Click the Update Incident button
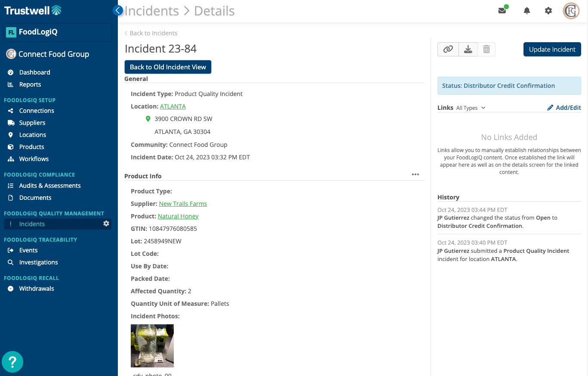 point(552,50)
